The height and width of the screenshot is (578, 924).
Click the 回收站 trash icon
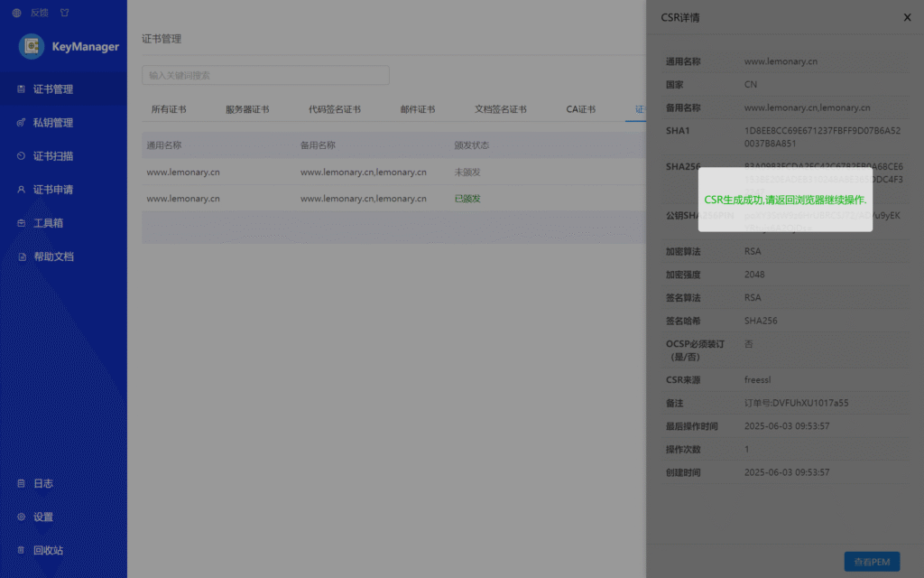click(x=21, y=550)
